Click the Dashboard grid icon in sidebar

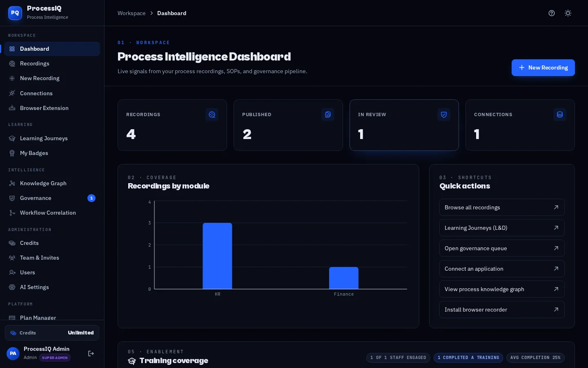12,49
